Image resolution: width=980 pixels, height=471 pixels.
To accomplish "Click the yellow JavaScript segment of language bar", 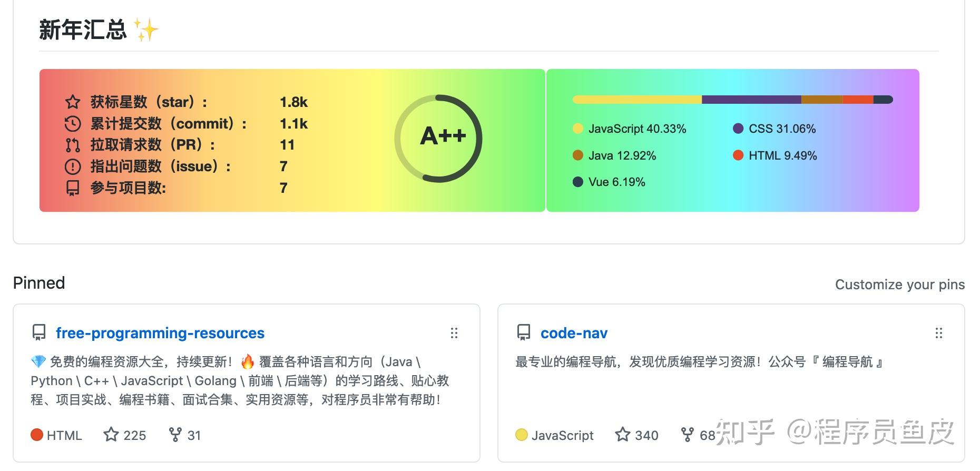I will pos(637,100).
